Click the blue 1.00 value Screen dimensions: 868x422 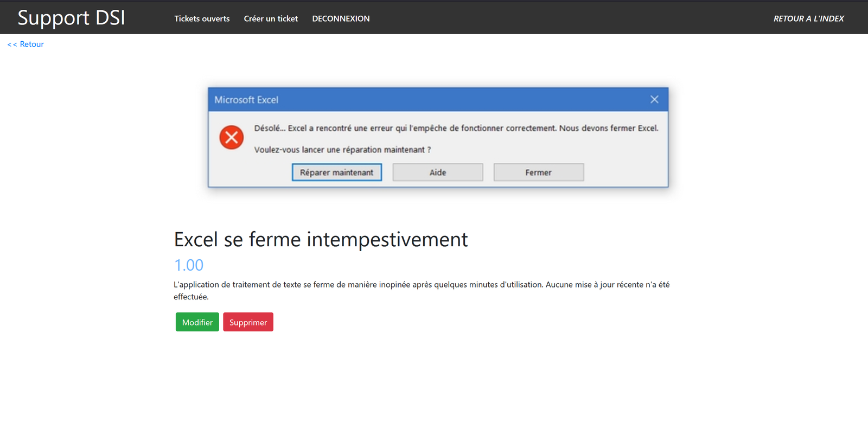pos(189,265)
